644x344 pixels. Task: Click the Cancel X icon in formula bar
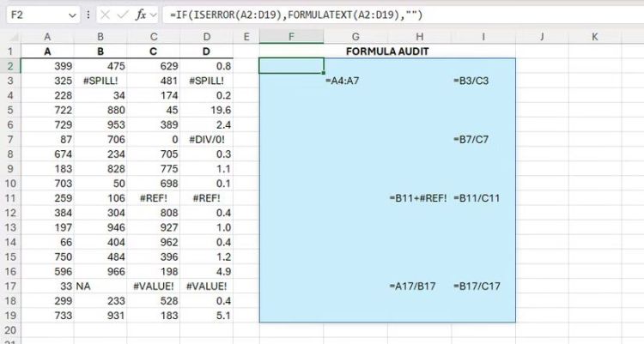click(105, 15)
